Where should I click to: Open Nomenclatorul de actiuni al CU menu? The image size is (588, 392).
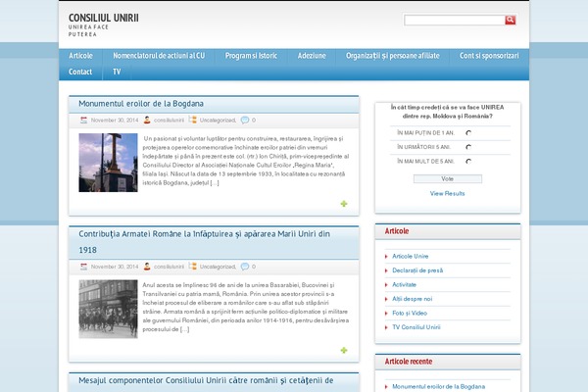(159, 56)
